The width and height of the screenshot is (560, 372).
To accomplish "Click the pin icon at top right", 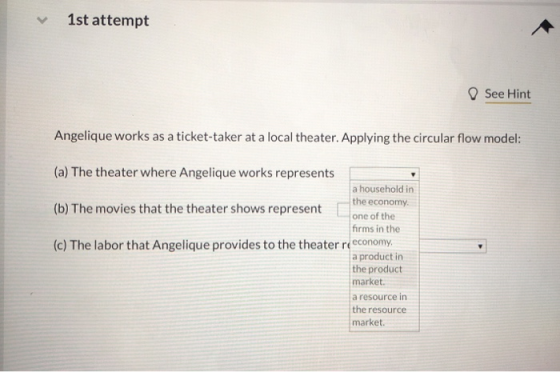I will 542,27.
